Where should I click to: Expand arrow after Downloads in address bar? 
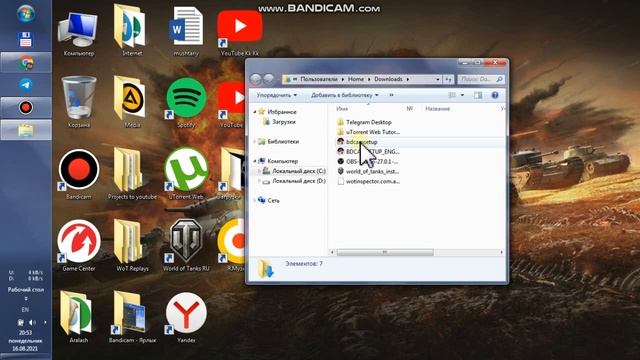(407, 79)
